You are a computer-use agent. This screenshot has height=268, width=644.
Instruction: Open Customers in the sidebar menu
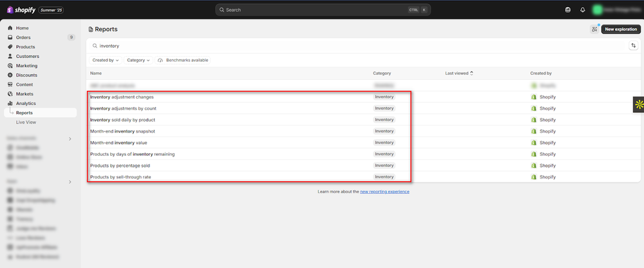click(x=27, y=56)
